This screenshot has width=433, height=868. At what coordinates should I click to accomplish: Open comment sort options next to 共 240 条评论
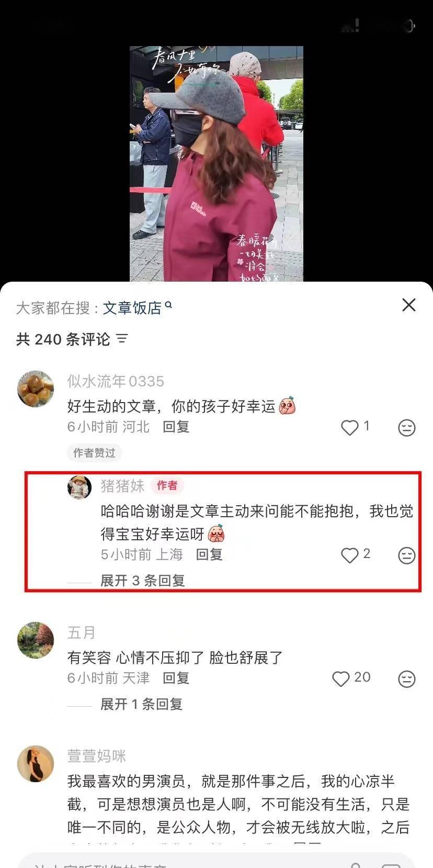[x=122, y=339]
